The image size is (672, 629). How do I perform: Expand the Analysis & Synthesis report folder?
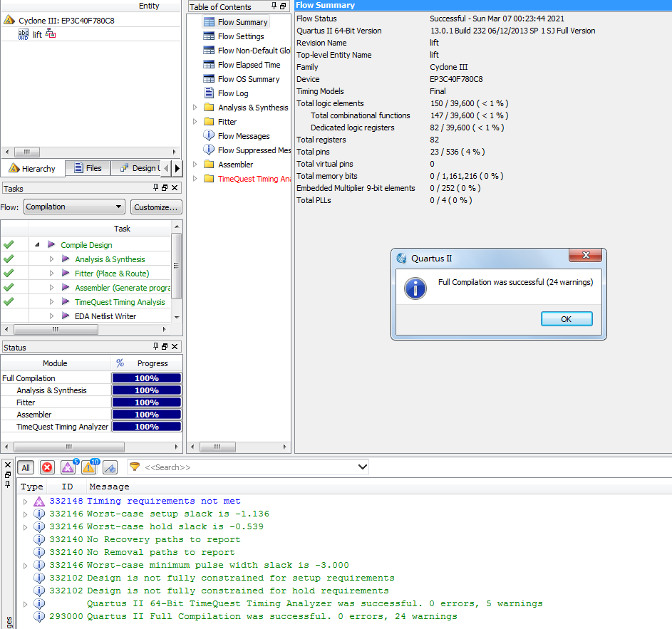click(195, 108)
